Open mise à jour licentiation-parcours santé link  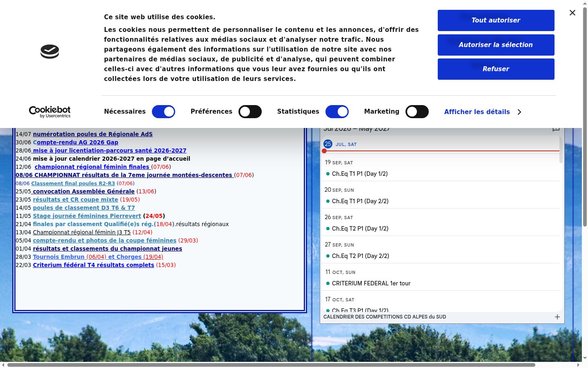(x=109, y=150)
